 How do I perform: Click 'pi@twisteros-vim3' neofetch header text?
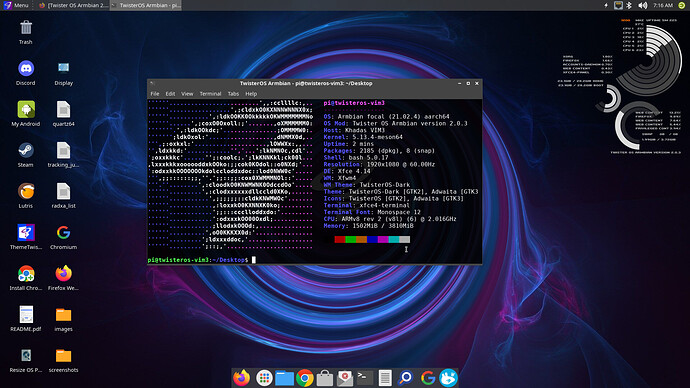pyautogui.click(x=354, y=103)
